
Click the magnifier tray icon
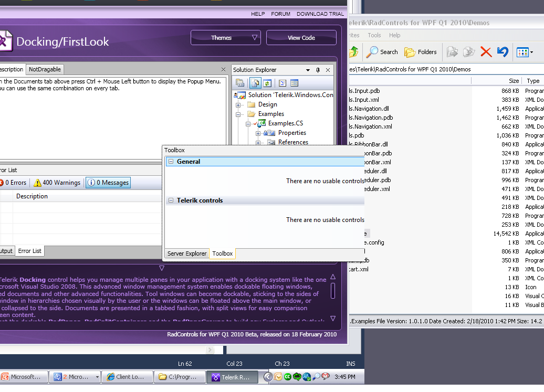tap(316, 377)
